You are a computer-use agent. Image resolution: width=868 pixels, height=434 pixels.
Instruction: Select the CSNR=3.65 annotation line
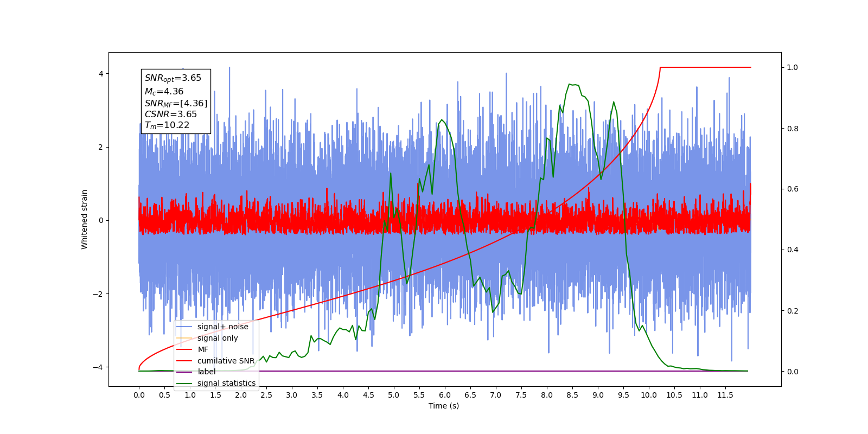tap(171, 114)
